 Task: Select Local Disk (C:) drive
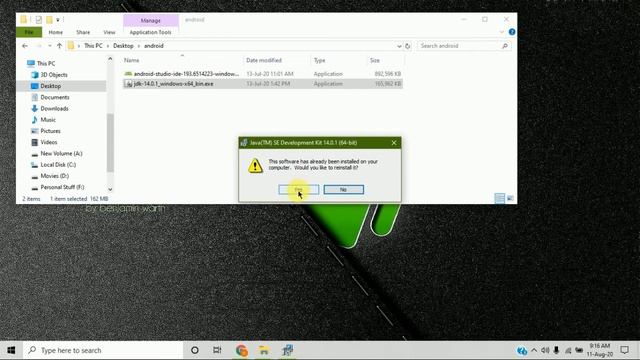point(58,164)
